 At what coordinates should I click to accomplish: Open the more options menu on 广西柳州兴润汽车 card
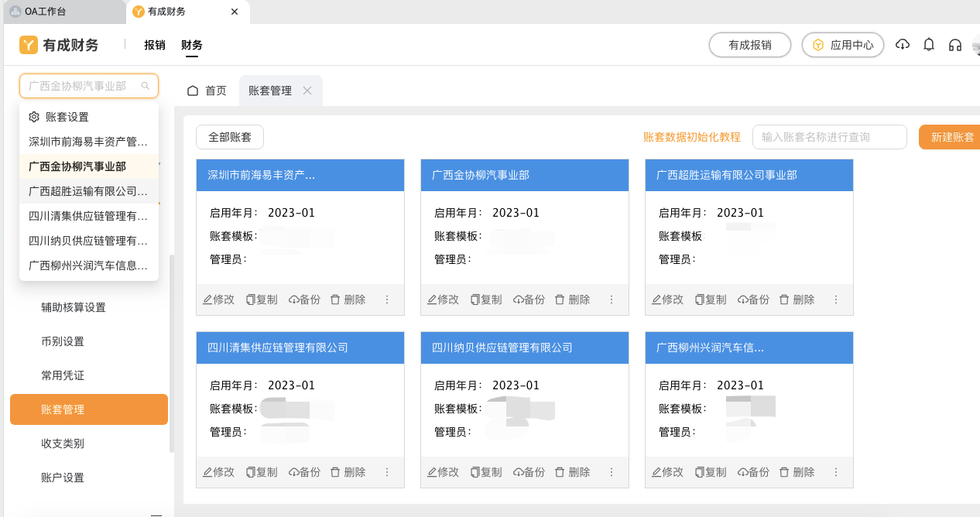point(835,471)
